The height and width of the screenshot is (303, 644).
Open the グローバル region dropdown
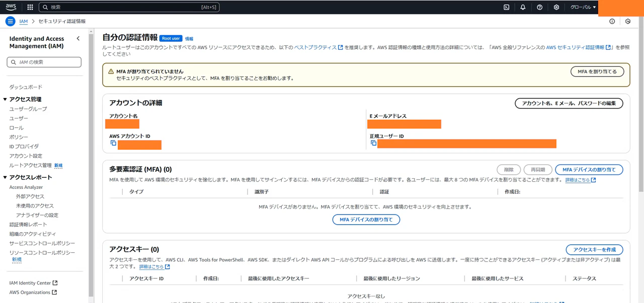583,8
